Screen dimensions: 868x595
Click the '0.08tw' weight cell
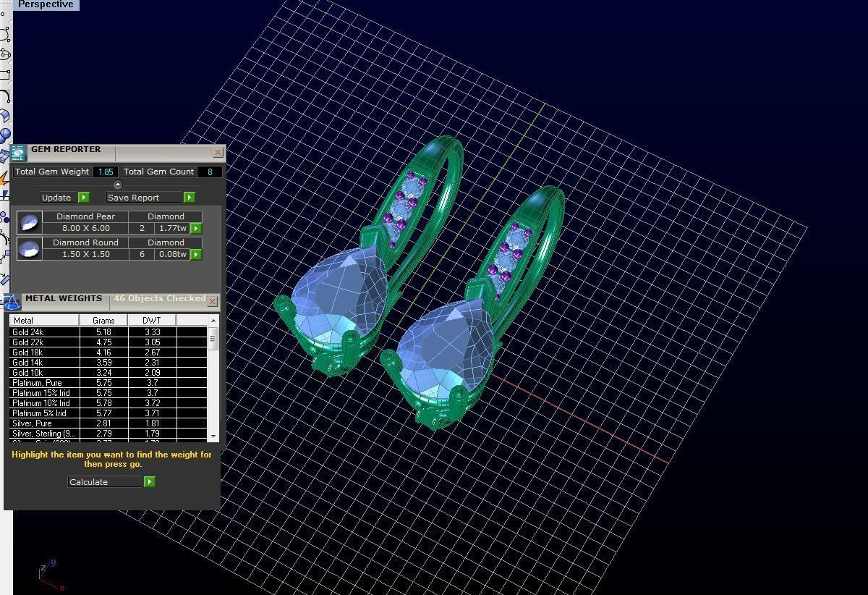[172, 254]
